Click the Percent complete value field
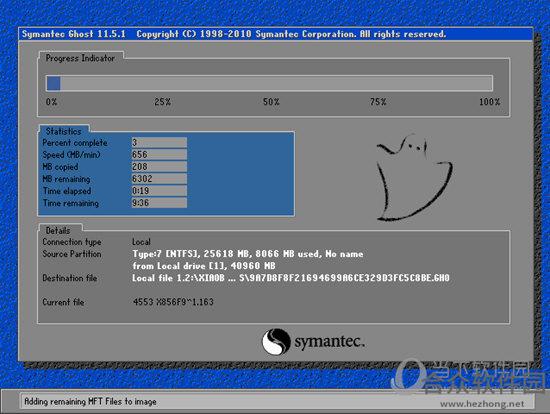This screenshot has height=414, width=550. 159,142
